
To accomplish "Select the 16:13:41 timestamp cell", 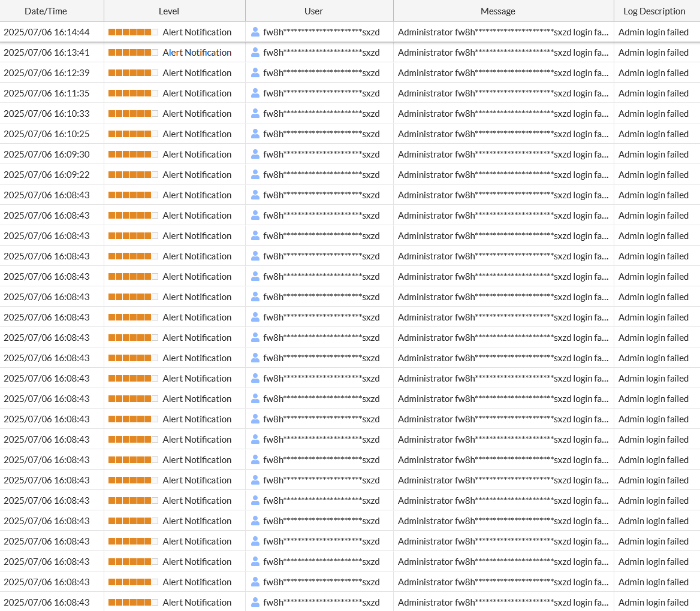I will coord(47,52).
